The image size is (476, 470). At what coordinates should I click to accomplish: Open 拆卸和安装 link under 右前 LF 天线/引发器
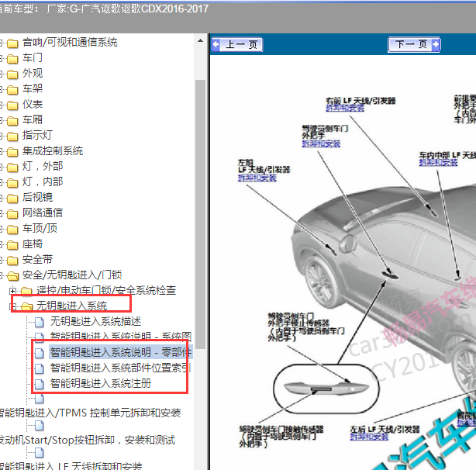pos(345,108)
